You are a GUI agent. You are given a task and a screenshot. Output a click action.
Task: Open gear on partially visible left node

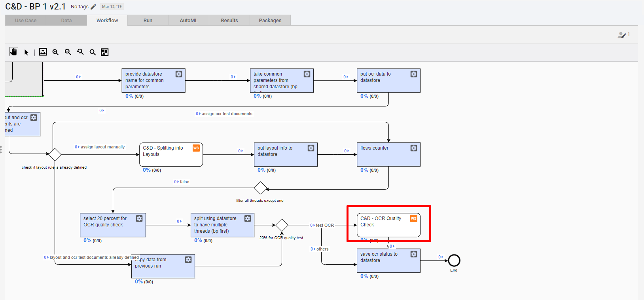[x=34, y=118]
